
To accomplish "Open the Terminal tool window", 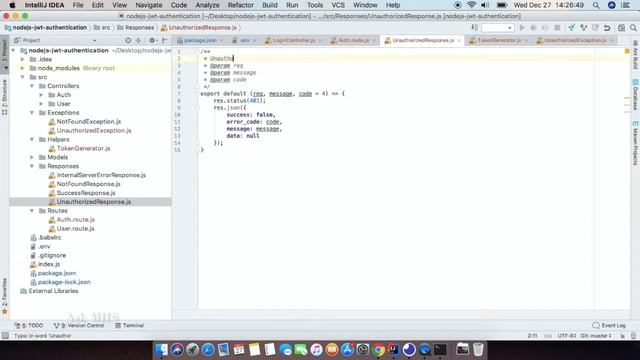I will tap(129, 325).
